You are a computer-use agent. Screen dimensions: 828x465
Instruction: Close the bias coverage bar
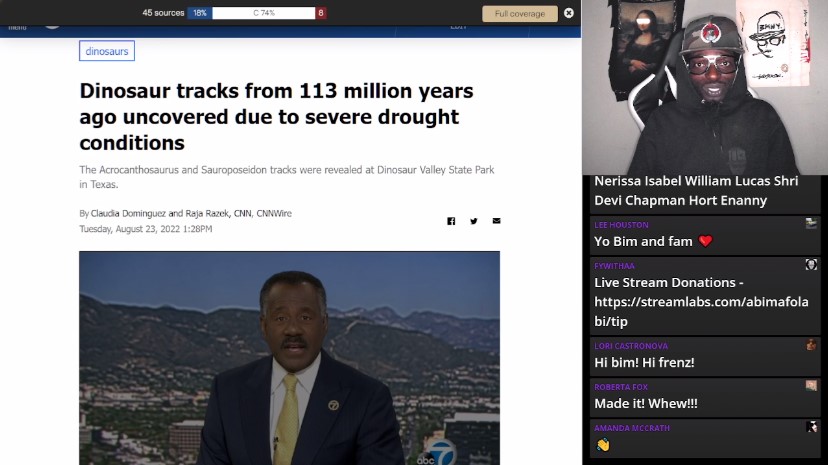pos(569,13)
